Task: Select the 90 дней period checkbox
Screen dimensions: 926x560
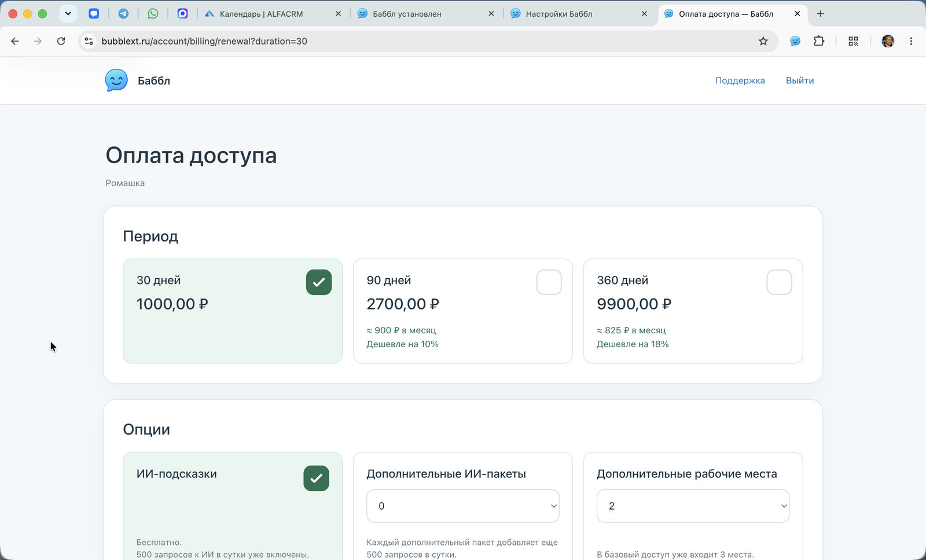Action: (x=549, y=282)
